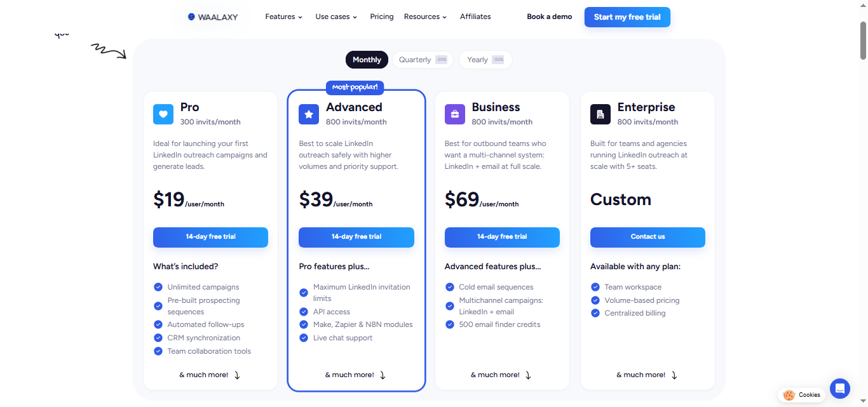Click 'Pre-built prospecting sequences' text

204,306
